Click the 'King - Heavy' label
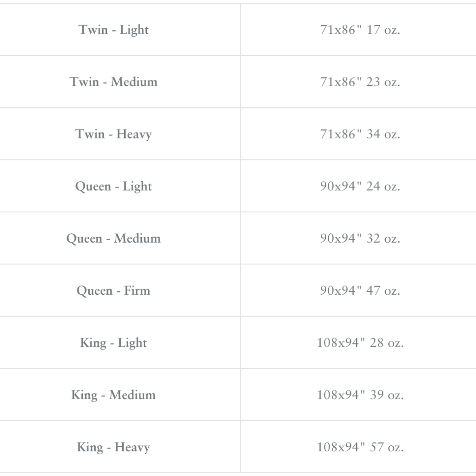Image resolution: width=476 pixels, height=476 pixels. tap(113, 448)
